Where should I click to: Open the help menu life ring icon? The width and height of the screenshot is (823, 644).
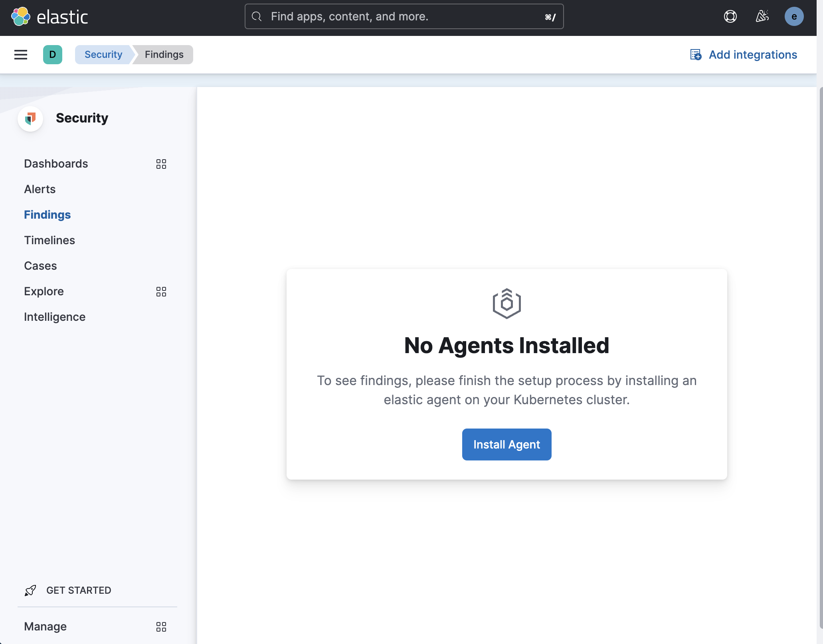coord(730,16)
